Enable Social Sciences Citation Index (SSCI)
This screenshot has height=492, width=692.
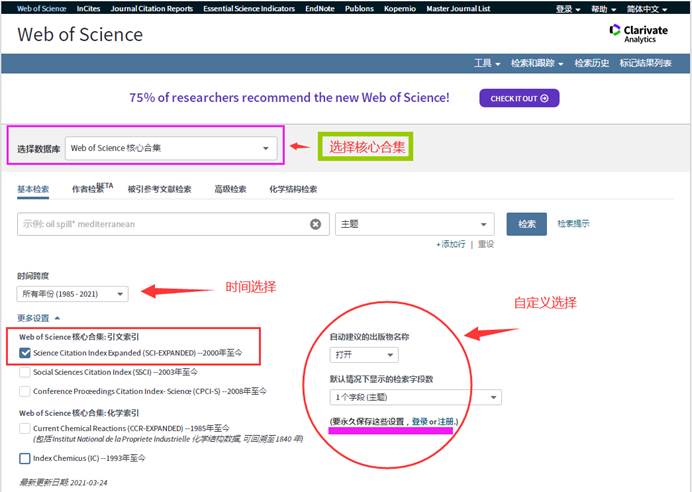[25, 372]
